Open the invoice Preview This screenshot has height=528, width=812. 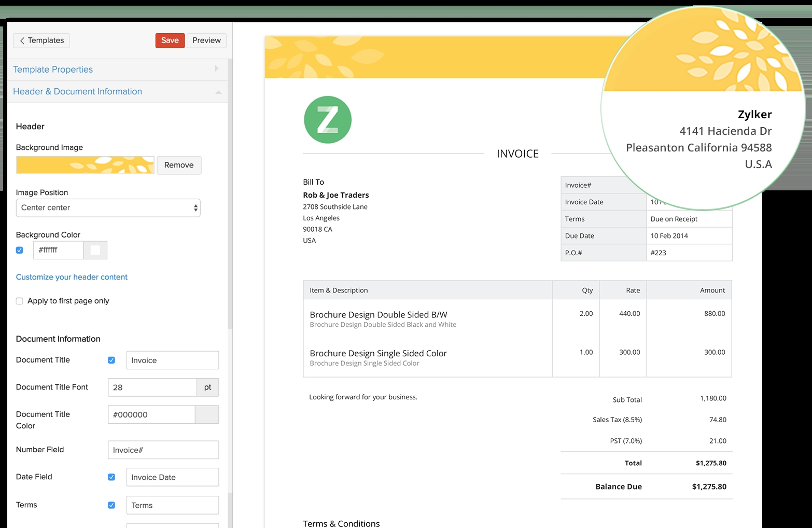206,40
